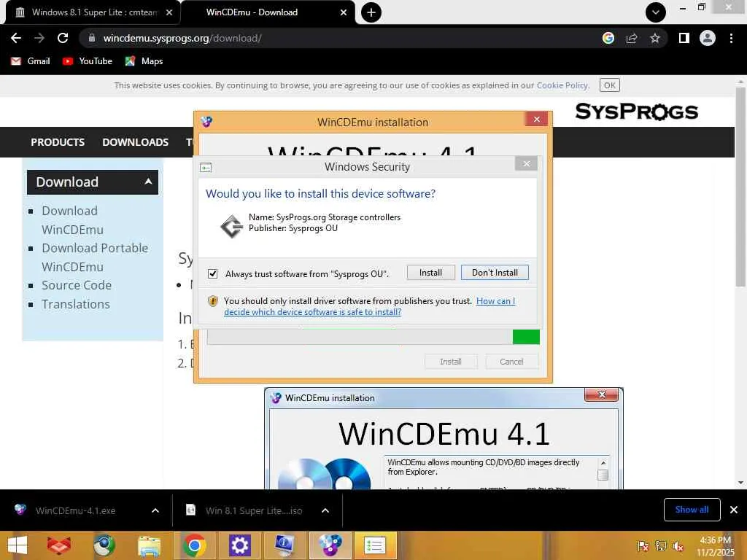747x560 pixels.
Task: Show all downloads
Action: (x=692, y=510)
